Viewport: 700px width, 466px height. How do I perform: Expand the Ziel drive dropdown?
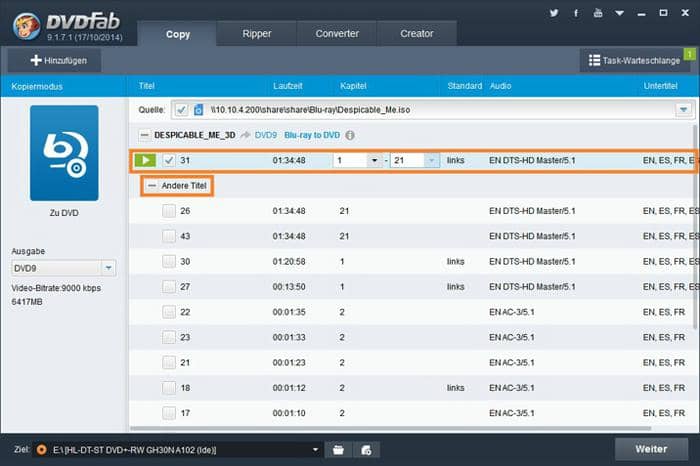(x=317, y=449)
